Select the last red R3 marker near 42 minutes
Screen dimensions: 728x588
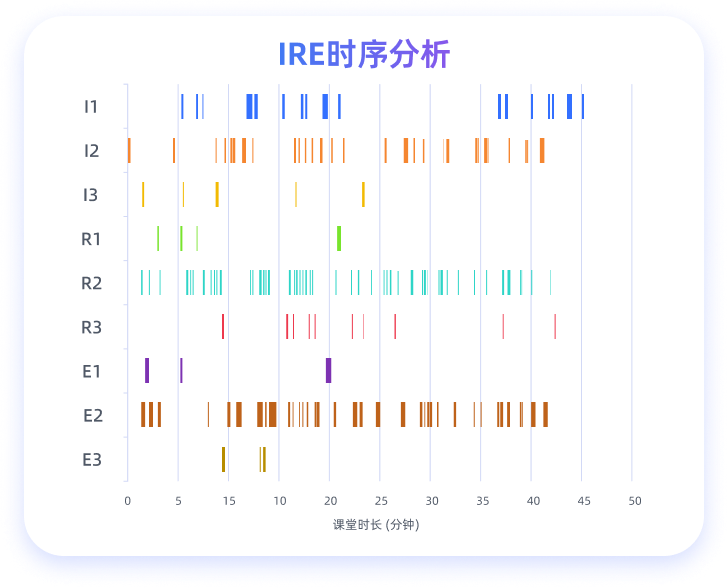point(555,327)
